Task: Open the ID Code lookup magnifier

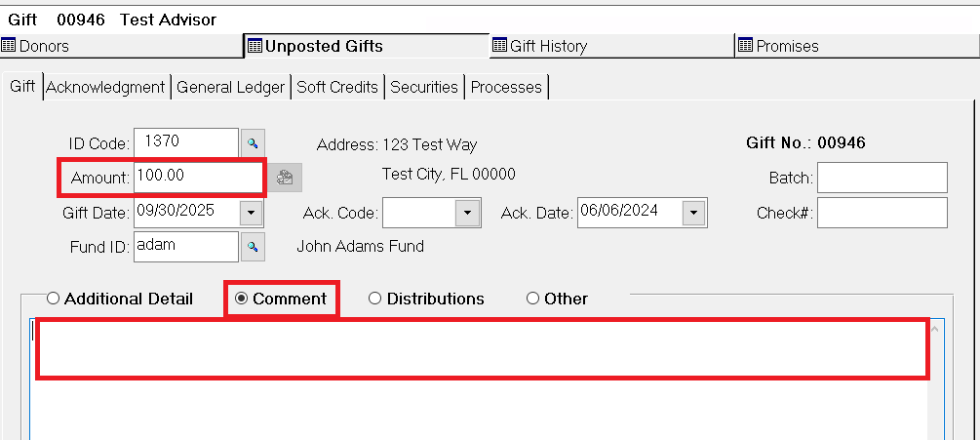Action: [253, 143]
